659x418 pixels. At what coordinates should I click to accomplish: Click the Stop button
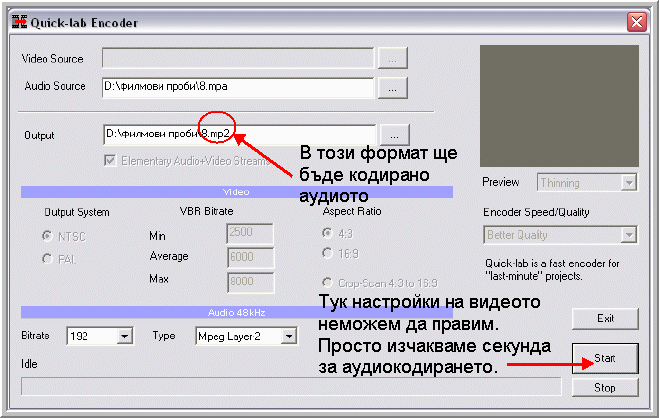[605, 387]
